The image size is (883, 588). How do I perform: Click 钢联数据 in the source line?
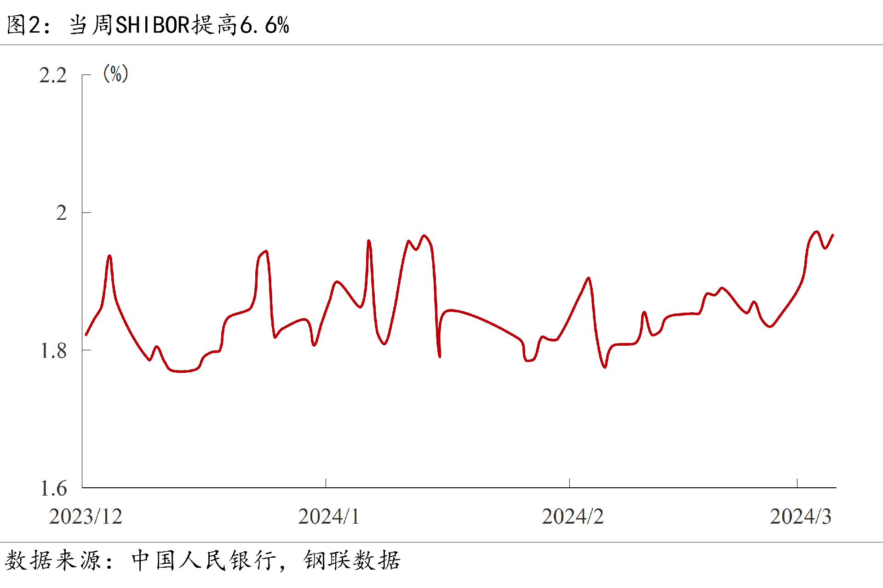(x=352, y=560)
